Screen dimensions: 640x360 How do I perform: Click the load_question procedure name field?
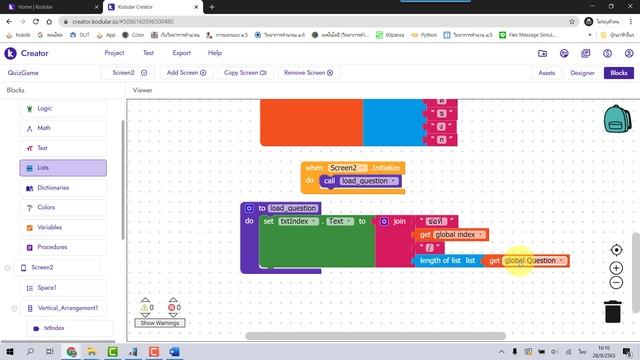coord(293,208)
